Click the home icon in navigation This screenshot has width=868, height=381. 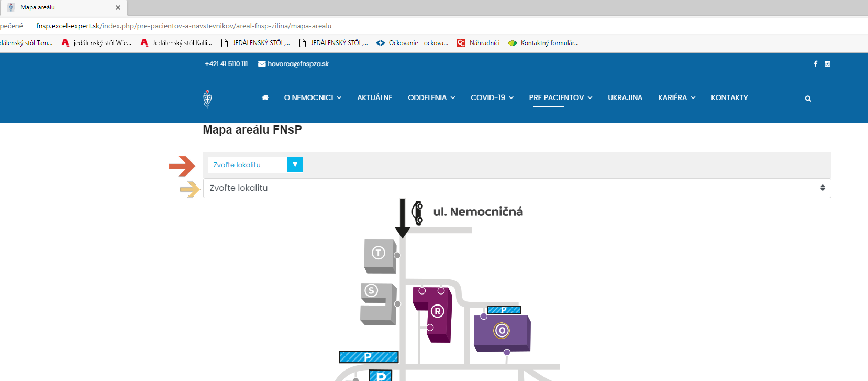(x=265, y=97)
